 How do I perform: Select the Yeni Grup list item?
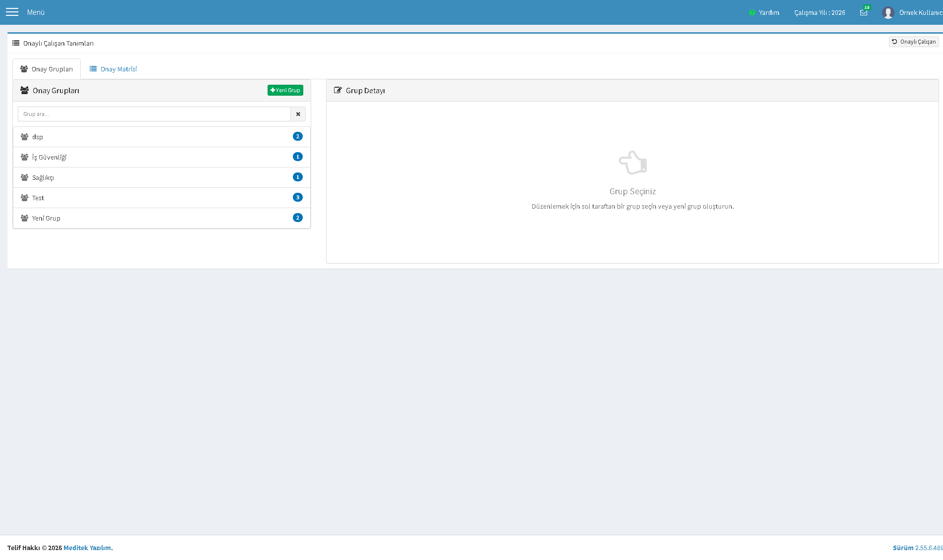coord(162,218)
